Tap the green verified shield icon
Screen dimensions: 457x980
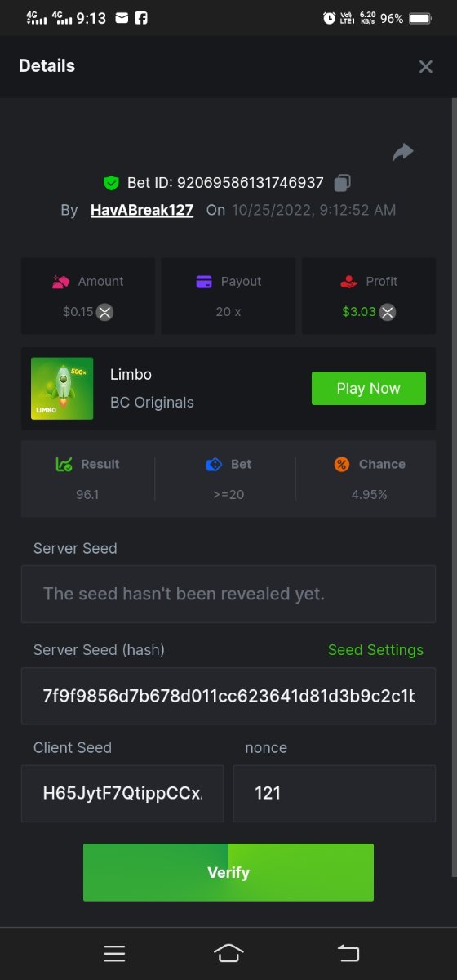tap(111, 183)
